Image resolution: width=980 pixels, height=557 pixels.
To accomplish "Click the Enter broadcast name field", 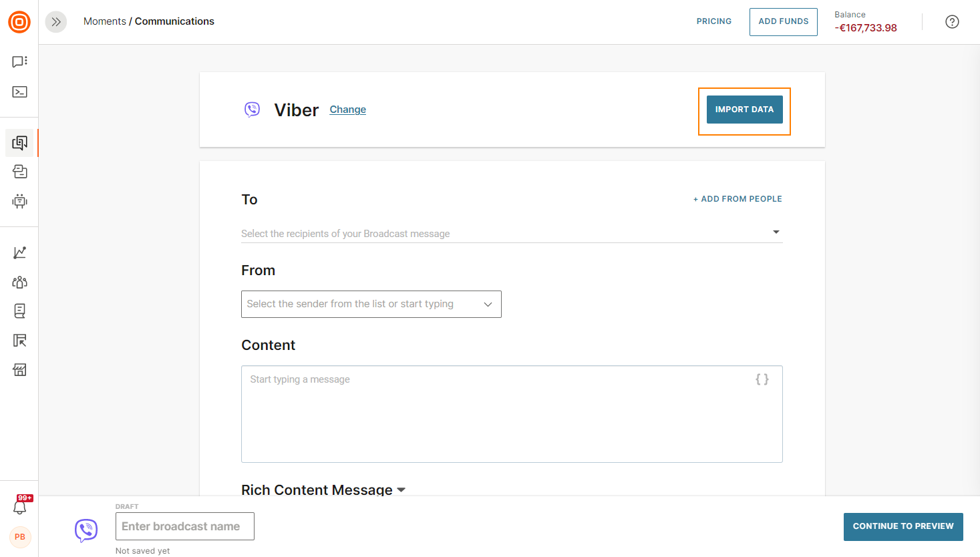I will tap(185, 526).
